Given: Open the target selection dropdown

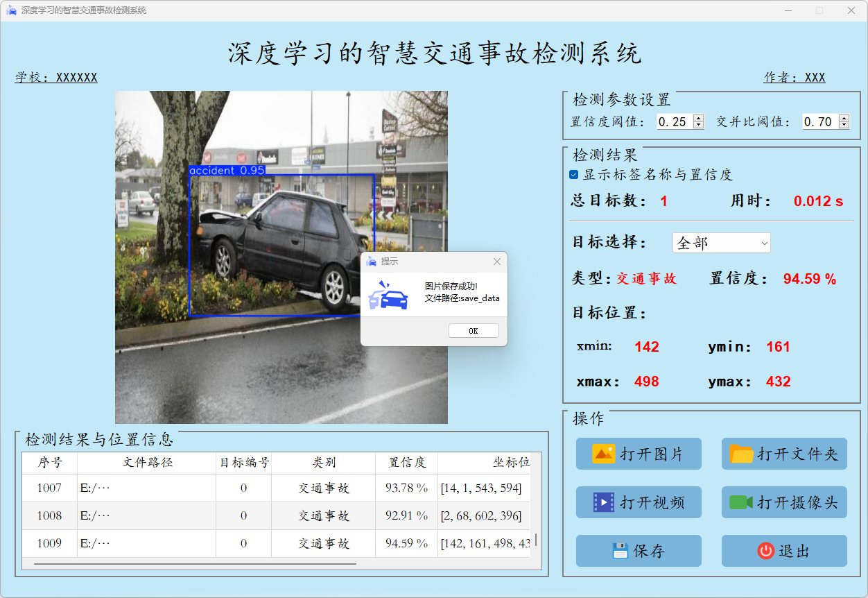Looking at the screenshot, I should point(721,243).
